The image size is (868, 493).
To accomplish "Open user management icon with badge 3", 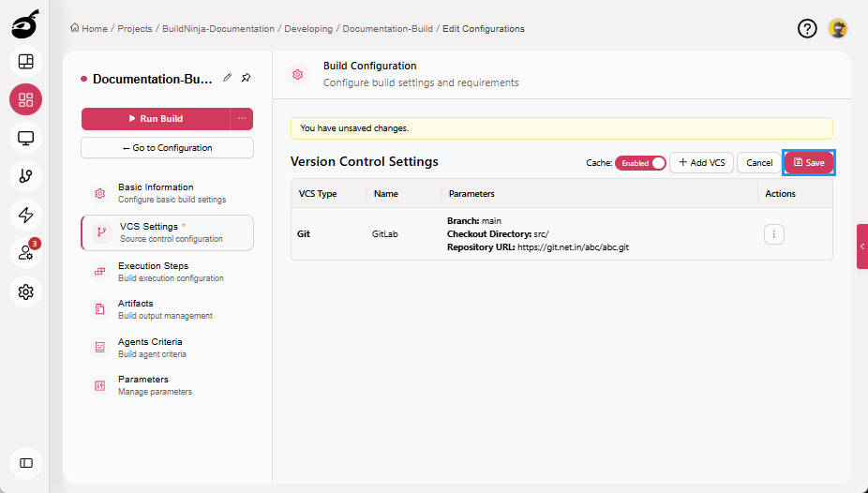I will pos(25,253).
